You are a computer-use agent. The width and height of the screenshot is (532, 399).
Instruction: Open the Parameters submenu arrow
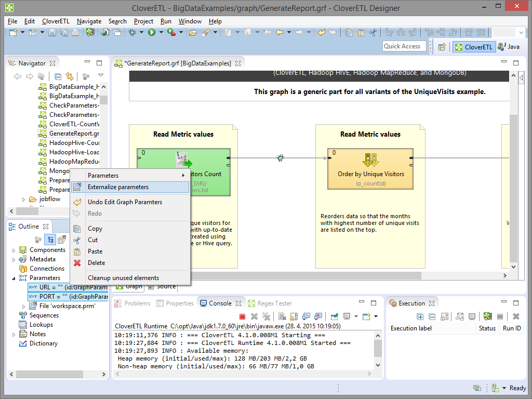[x=183, y=176]
